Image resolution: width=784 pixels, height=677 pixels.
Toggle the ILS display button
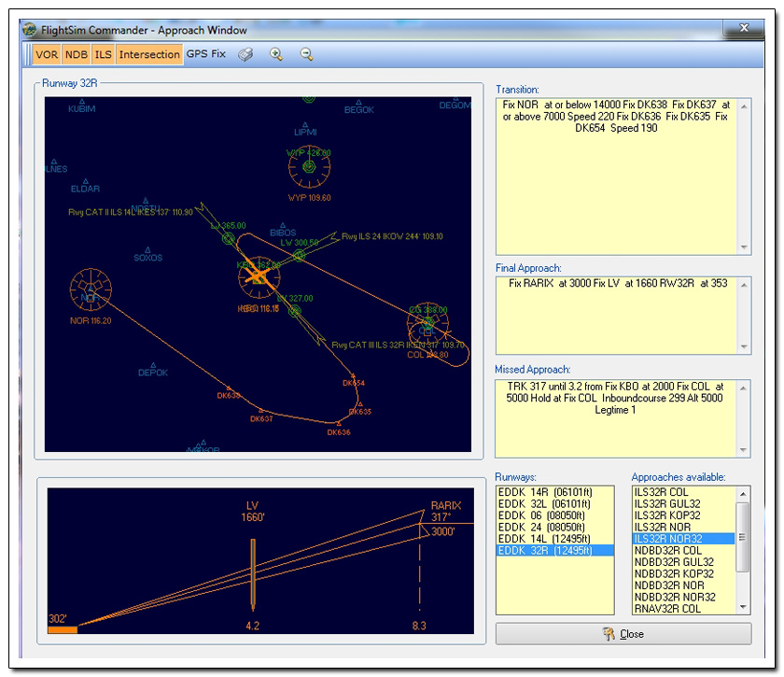pos(104,54)
